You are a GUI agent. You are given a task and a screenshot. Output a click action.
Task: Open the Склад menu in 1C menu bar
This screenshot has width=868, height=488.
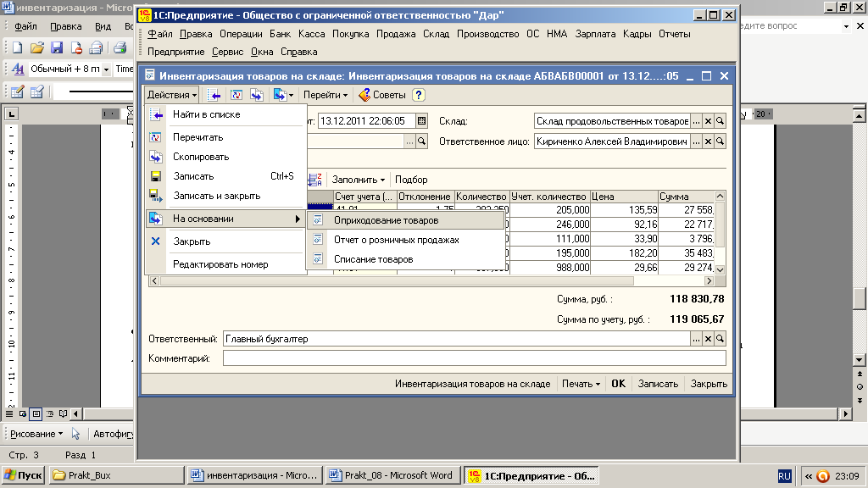(x=437, y=34)
